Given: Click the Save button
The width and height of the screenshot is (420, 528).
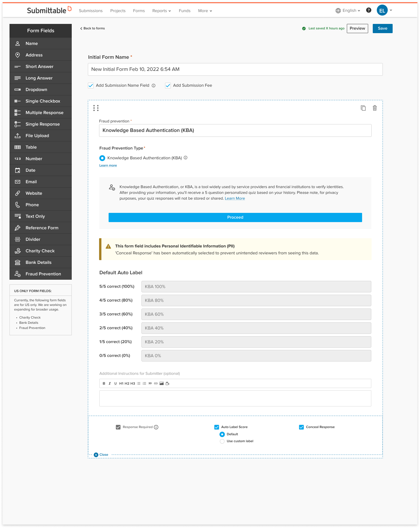Looking at the screenshot, I should click(383, 29).
